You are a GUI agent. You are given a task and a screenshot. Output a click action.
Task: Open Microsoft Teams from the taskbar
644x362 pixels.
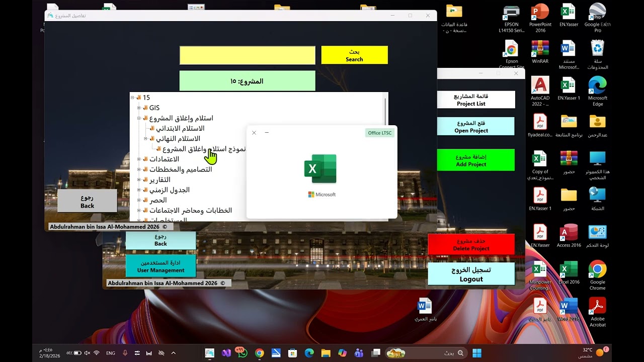[x=359, y=353]
